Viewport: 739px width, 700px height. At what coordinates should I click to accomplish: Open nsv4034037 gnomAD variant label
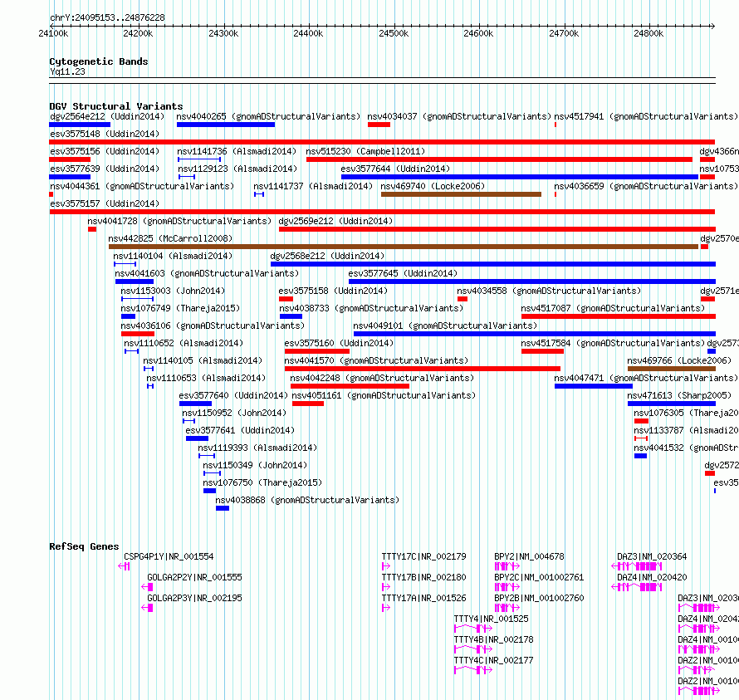click(458, 116)
